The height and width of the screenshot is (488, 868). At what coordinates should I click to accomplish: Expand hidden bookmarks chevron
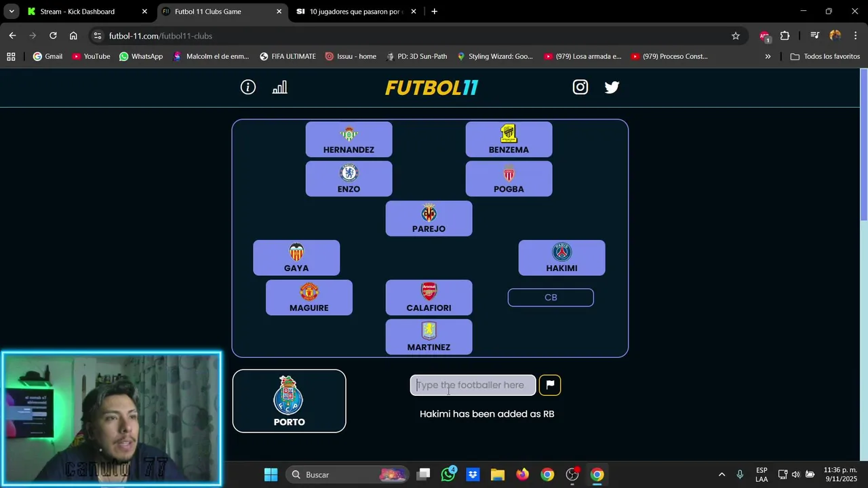click(768, 56)
